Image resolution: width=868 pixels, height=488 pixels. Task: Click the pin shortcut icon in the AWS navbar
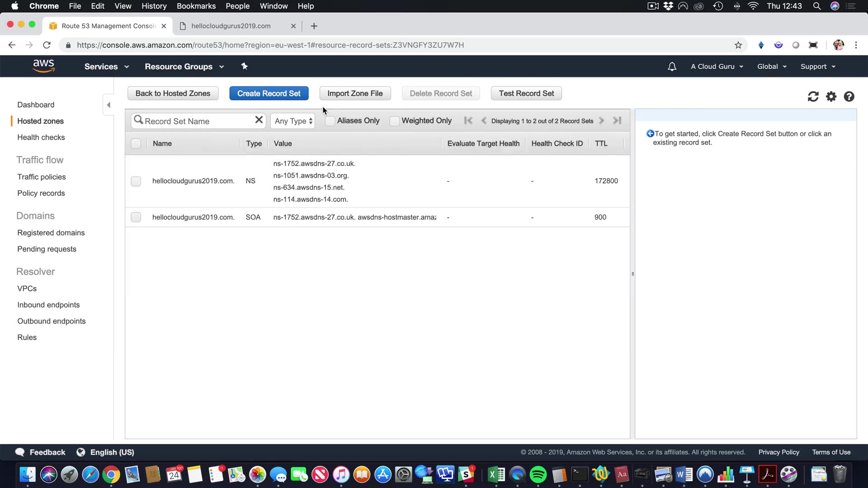[244, 66]
